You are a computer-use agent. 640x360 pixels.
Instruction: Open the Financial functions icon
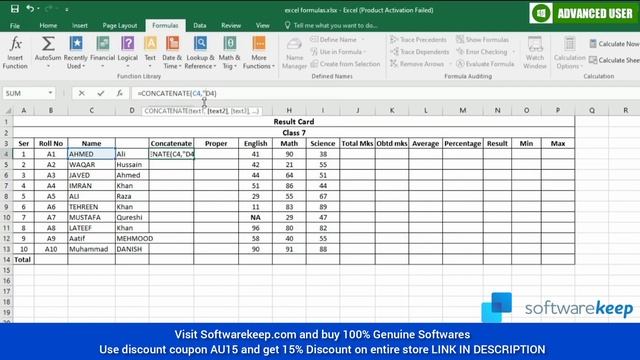click(102, 43)
